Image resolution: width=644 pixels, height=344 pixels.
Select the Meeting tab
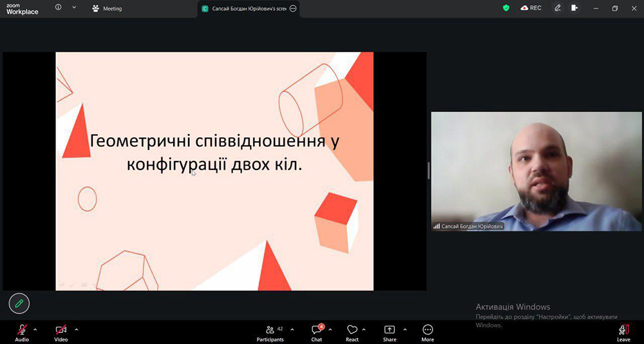(x=107, y=8)
